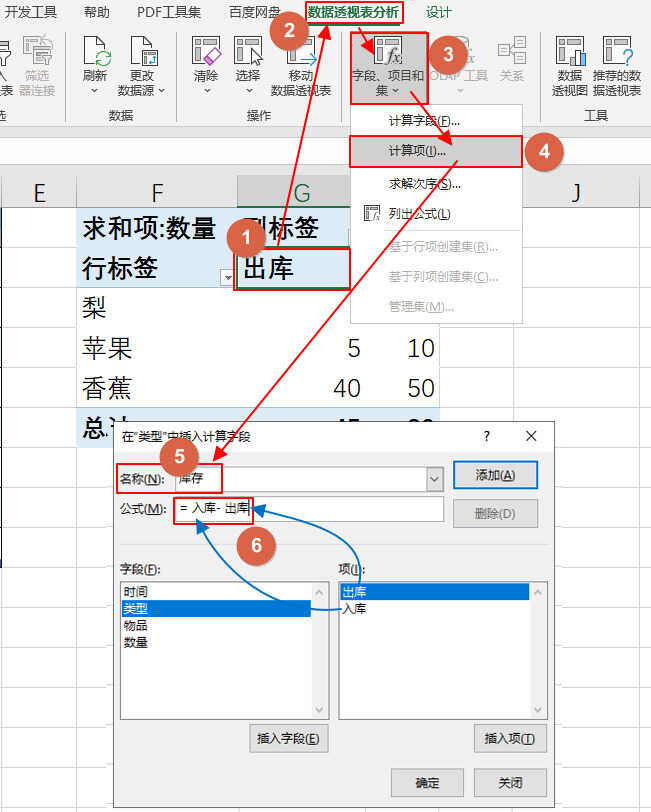Open Fields, Items & Sets (字段、项目和集)

[389, 67]
